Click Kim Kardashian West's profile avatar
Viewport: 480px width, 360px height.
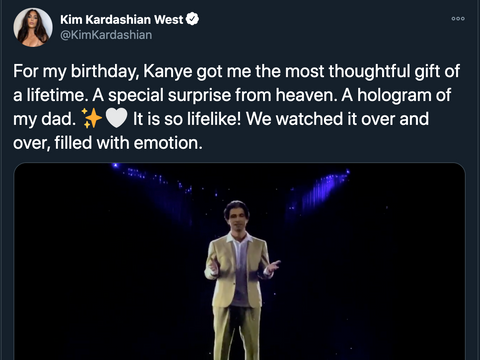click(33, 27)
